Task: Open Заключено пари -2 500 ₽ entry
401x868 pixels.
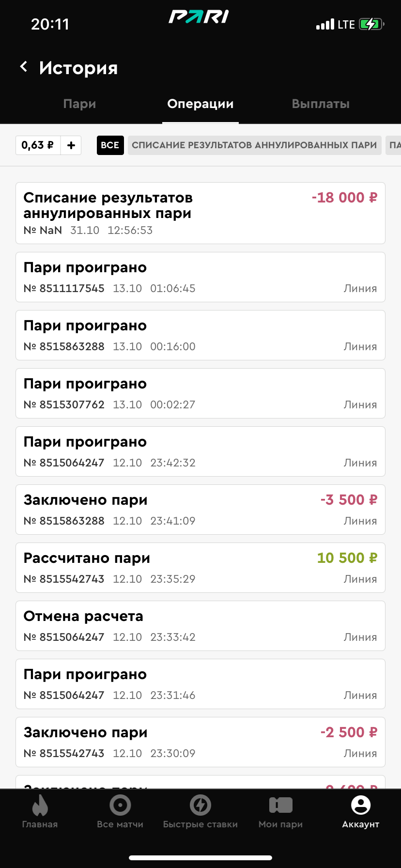Action: [x=200, y=742]
